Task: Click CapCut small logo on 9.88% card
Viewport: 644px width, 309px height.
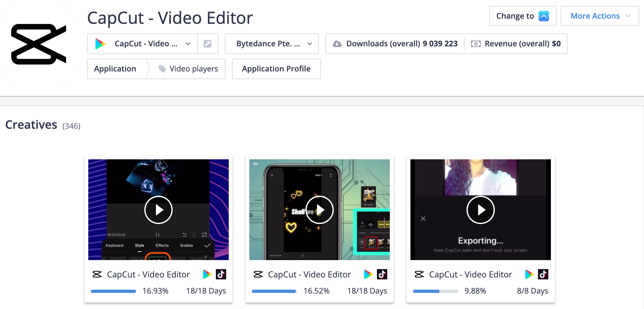Action: pyautogui.click(x=419, y=274)
